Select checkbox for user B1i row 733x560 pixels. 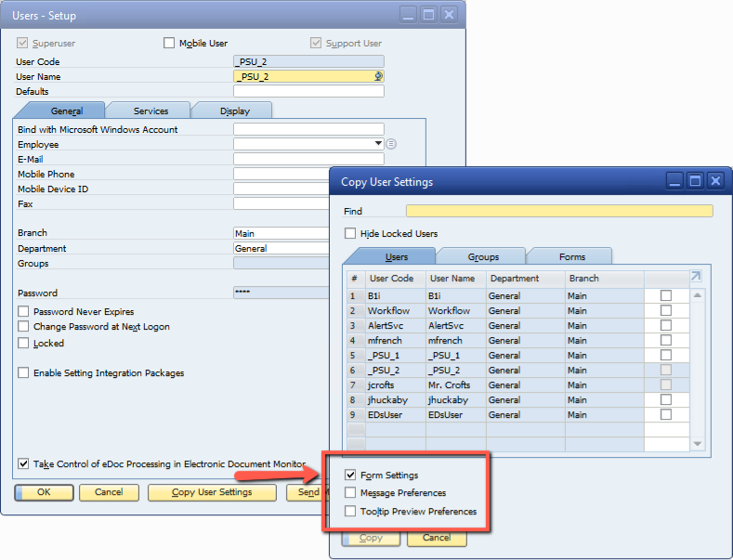click(666, 295)
